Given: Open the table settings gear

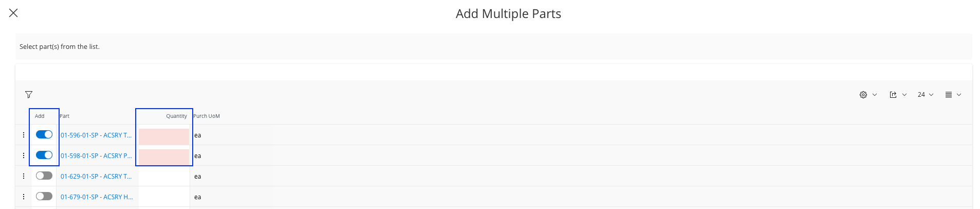Looking at the screenshot, I should coord(863,95).
